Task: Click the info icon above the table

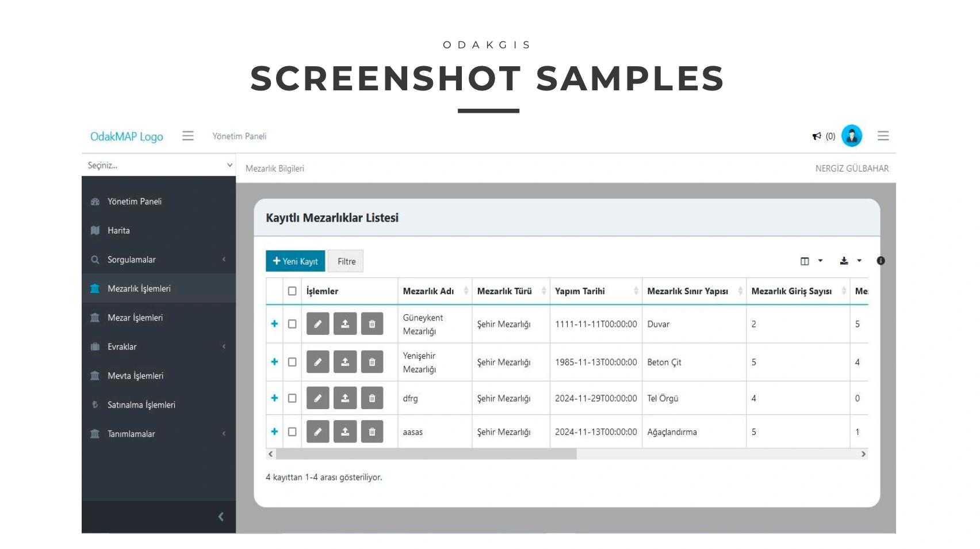Action: [x=881, y=261]
